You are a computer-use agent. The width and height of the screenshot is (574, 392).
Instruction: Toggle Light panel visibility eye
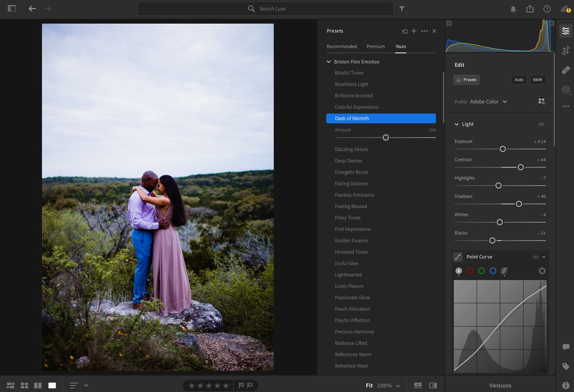tap(541, 124)
